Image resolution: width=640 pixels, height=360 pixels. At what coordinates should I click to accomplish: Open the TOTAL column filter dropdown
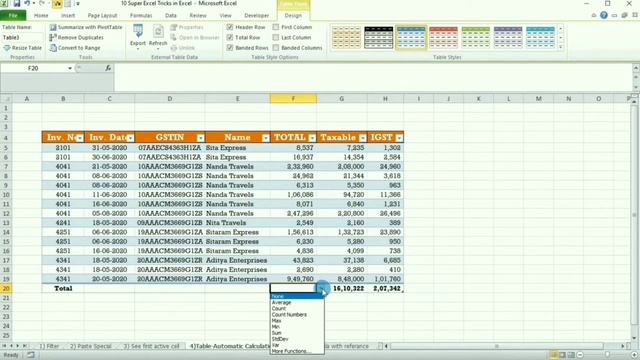tap(312, 138)
